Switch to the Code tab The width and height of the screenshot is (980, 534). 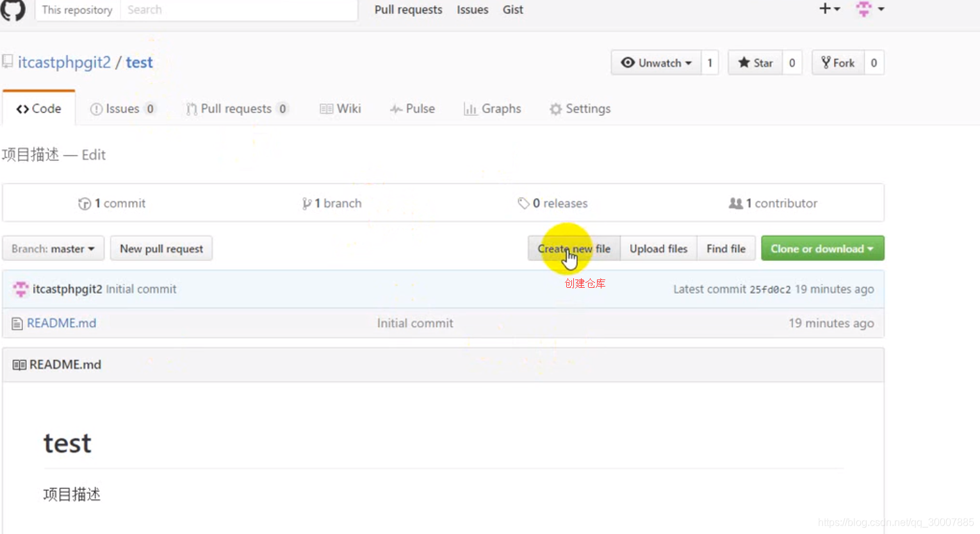(x=39, y=108)
